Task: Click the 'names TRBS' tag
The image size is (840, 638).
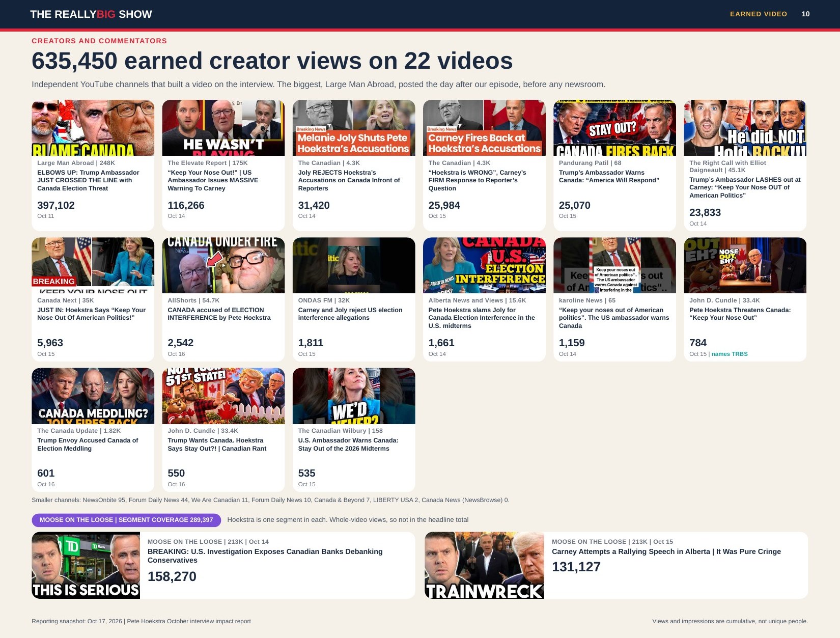Action: click(730, 354)
